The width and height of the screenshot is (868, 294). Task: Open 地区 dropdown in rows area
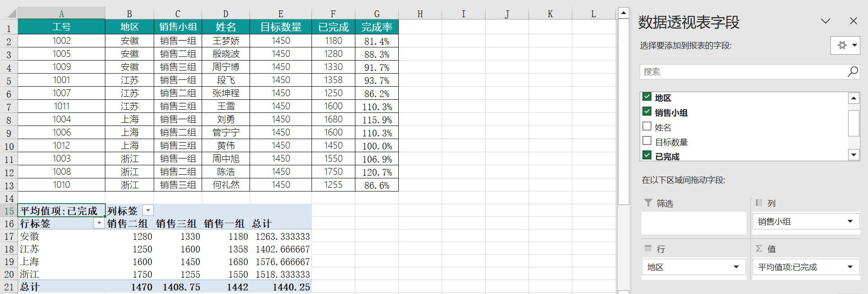pos(736,267)
